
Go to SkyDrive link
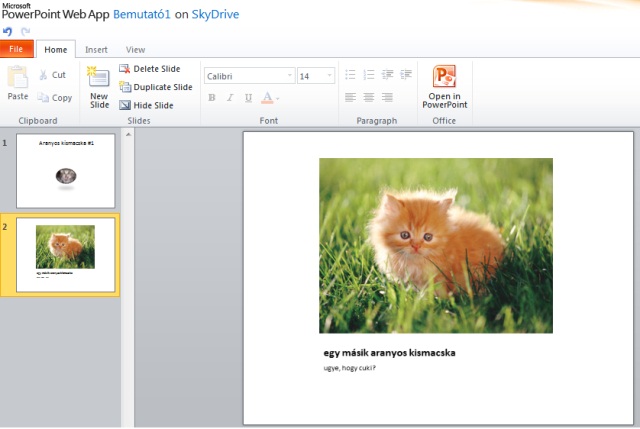tap(215, 14)
